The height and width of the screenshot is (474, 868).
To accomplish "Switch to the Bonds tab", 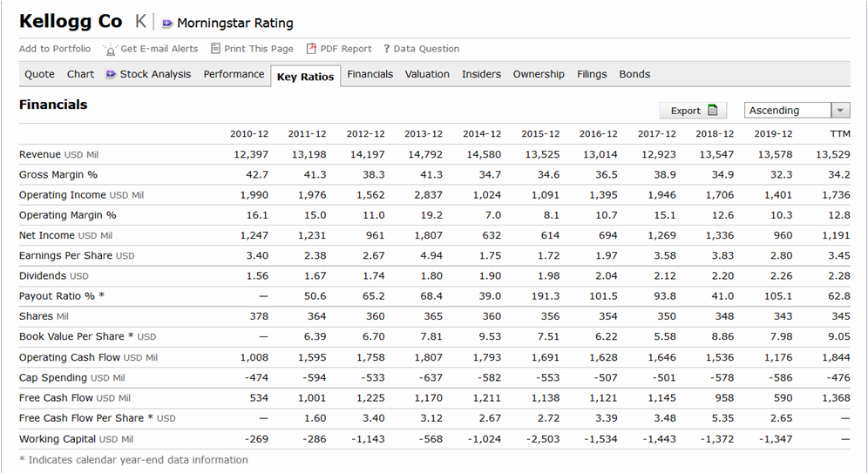I will point(634,74).
